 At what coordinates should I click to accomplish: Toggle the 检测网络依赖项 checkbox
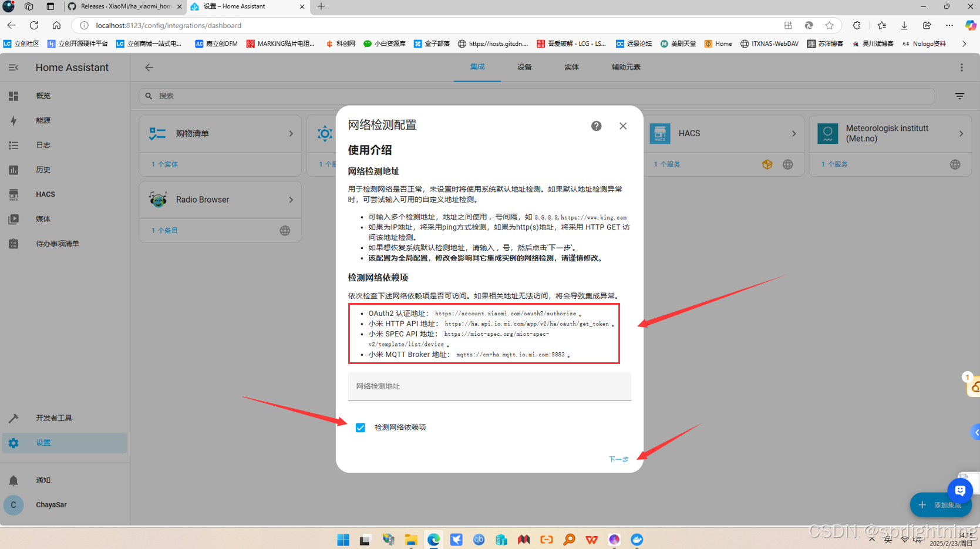coord(361,427)
